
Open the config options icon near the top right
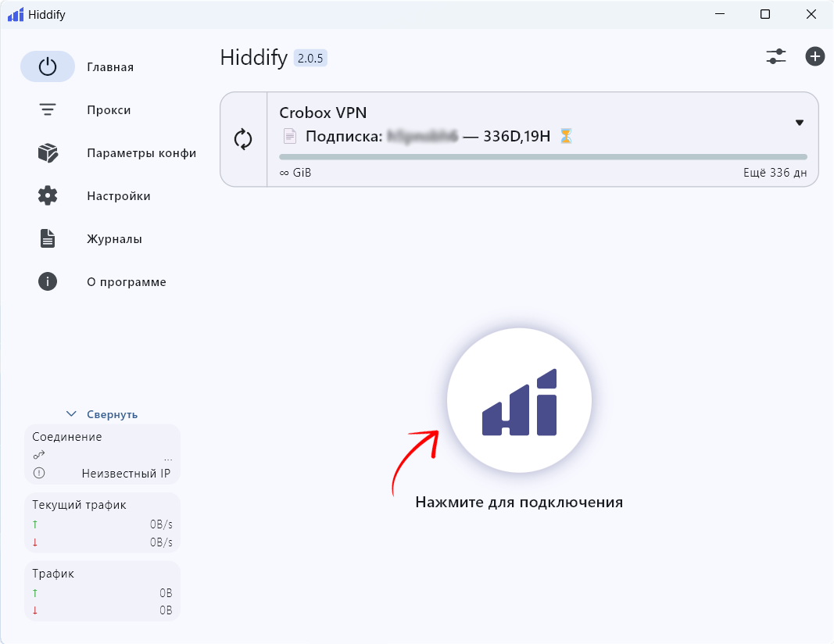776,57
